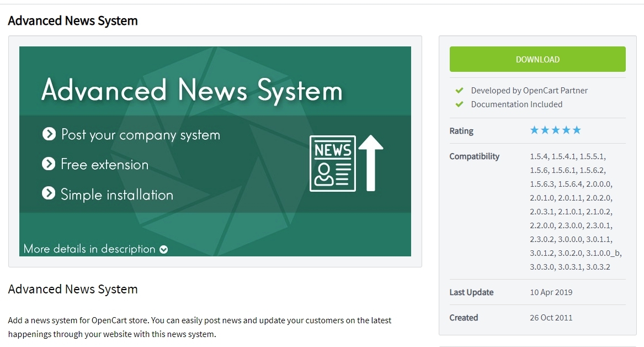Click chevron bullet beside 'Free extension'
Screen dimensions: 644x347
49,164
